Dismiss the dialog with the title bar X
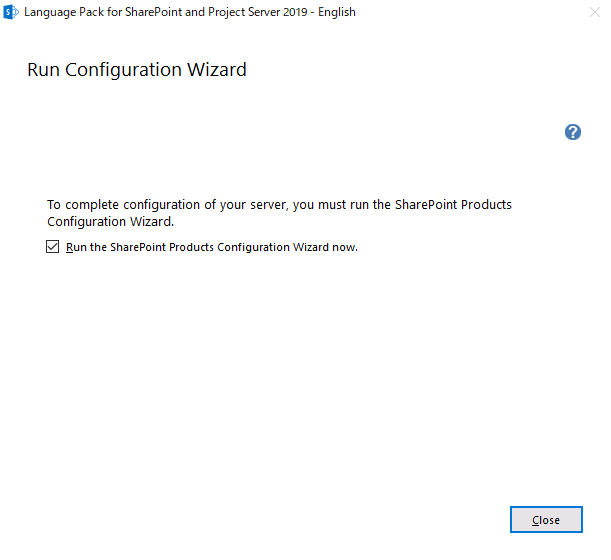Image resolution: width=611 pixels, height=560 pixels. (x=595, y=12)
